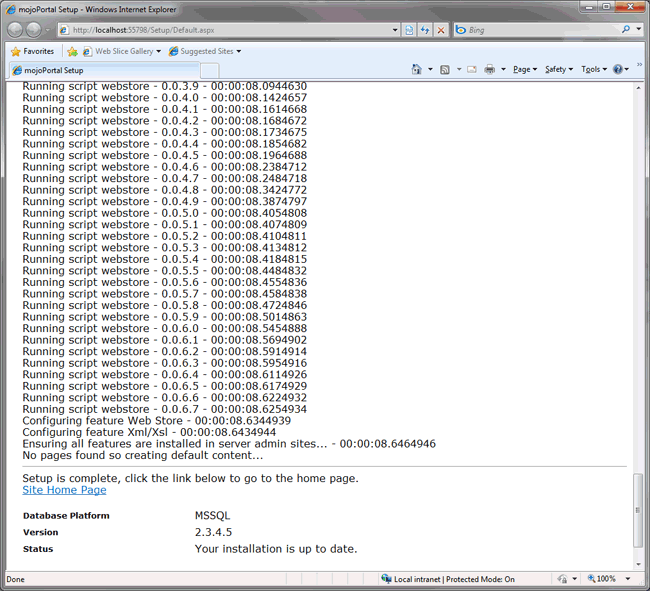Open the Favorites star button

pos(32,51)
